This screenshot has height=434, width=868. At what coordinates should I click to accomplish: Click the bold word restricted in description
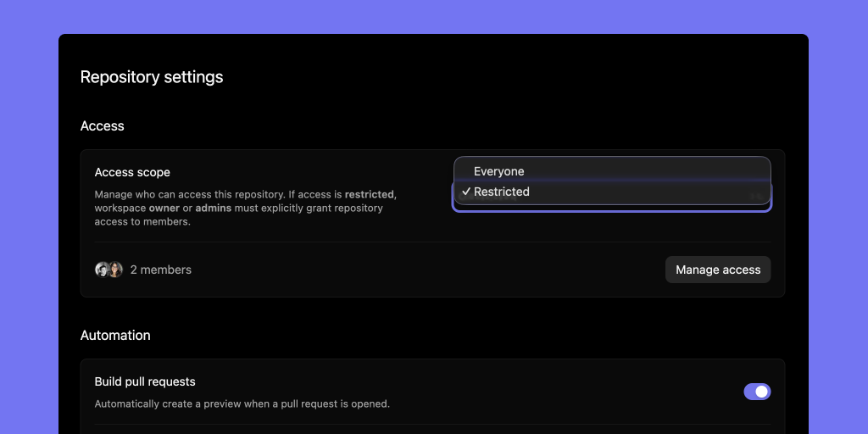click(370, 194)
